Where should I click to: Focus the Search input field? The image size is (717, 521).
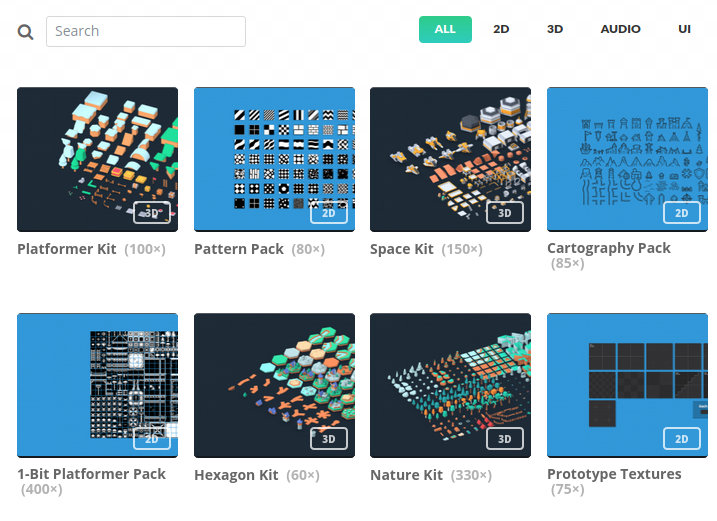[x=146, y=31]
